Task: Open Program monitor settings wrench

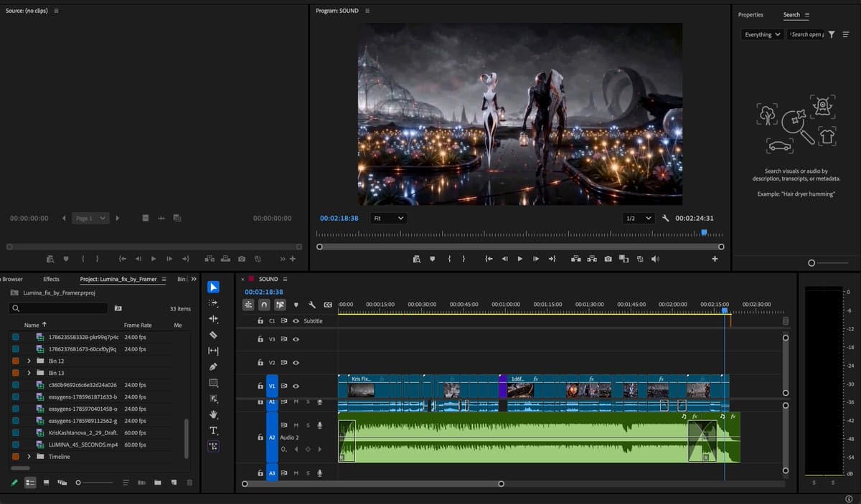Action: pos(666,218)
